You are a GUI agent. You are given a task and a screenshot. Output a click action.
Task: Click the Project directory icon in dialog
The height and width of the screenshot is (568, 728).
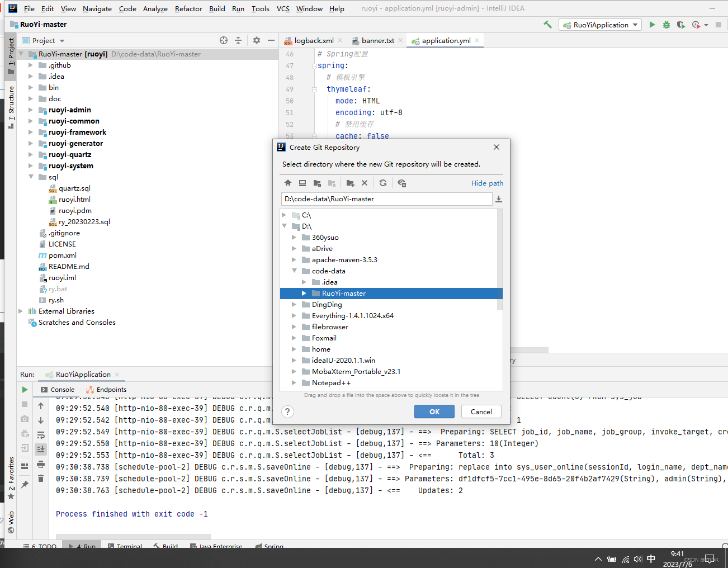point(317,183)
